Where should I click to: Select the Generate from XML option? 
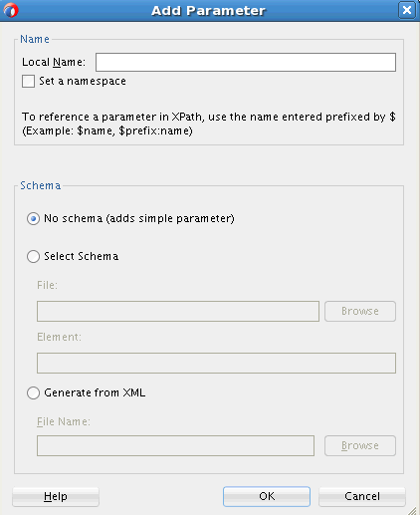pos(33,392)
